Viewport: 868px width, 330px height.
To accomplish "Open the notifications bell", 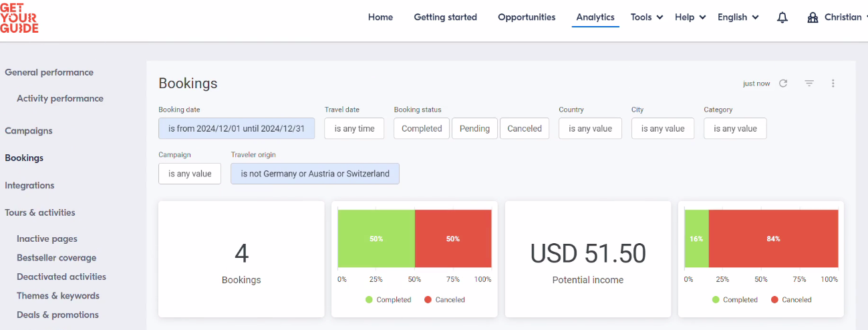I will tap(782, 17).
